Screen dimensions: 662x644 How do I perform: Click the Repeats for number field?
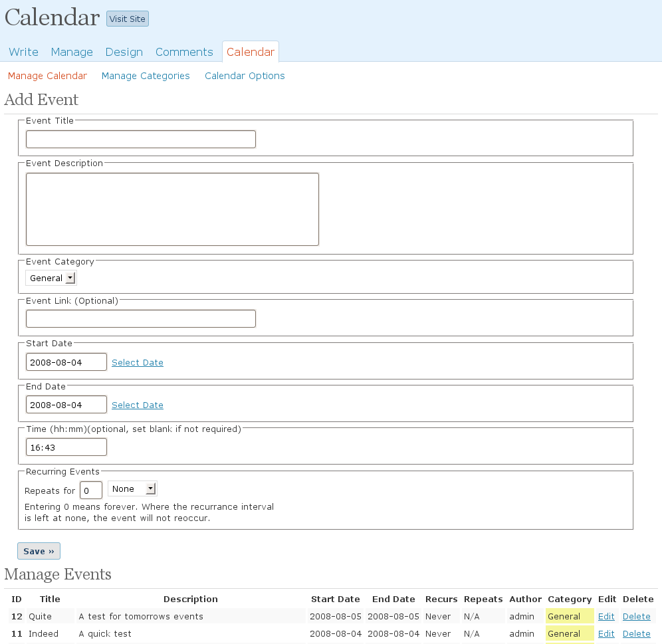coord(90,490)
